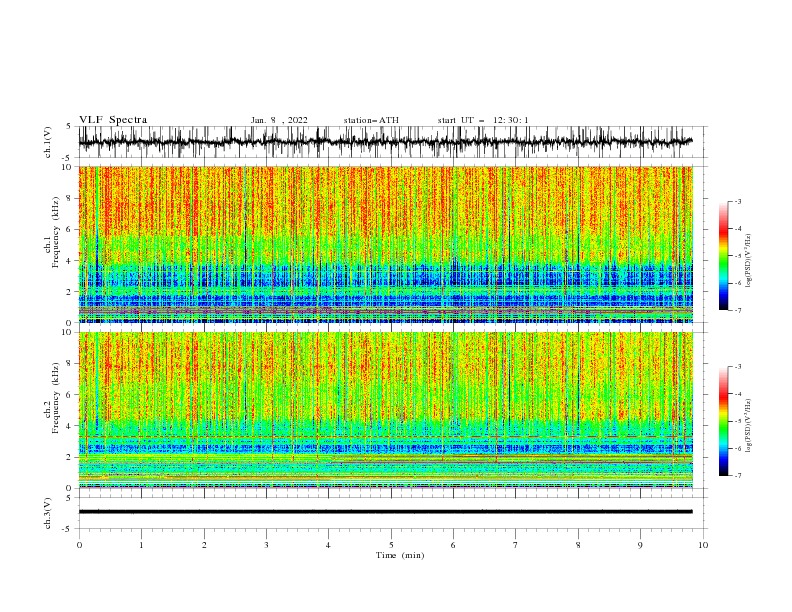Click the 'ch.1(V)' waveform axis label

tap(47, 142)
